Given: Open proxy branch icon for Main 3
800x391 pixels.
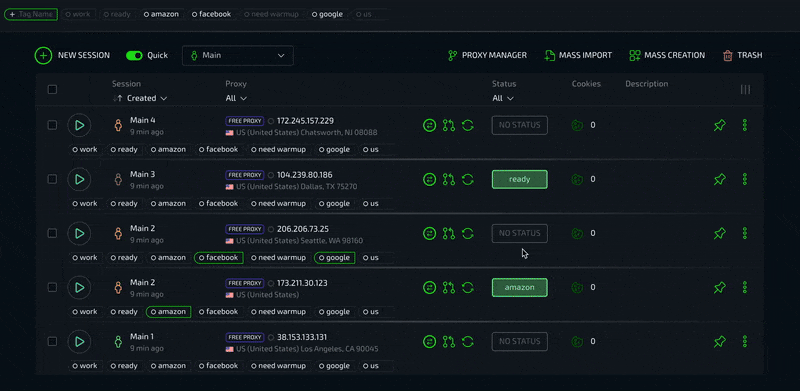Looking at the screenshot, I should coord(449,179).
